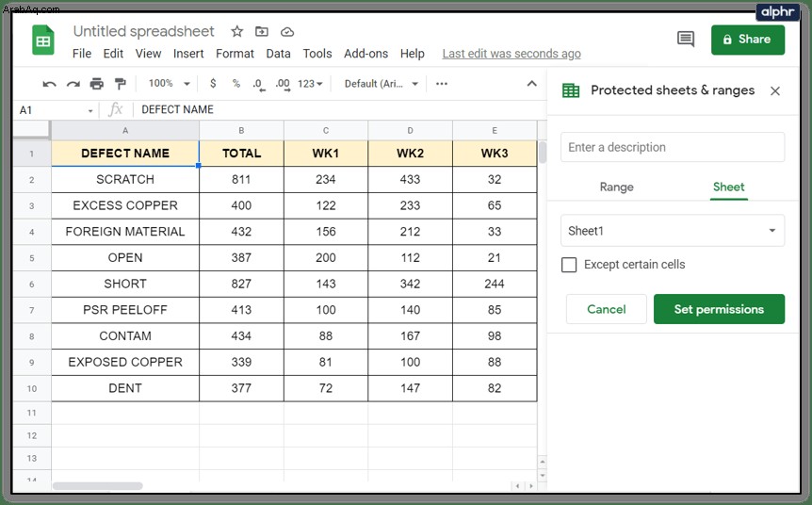Switch to the Range tab

tap(616, 187)
